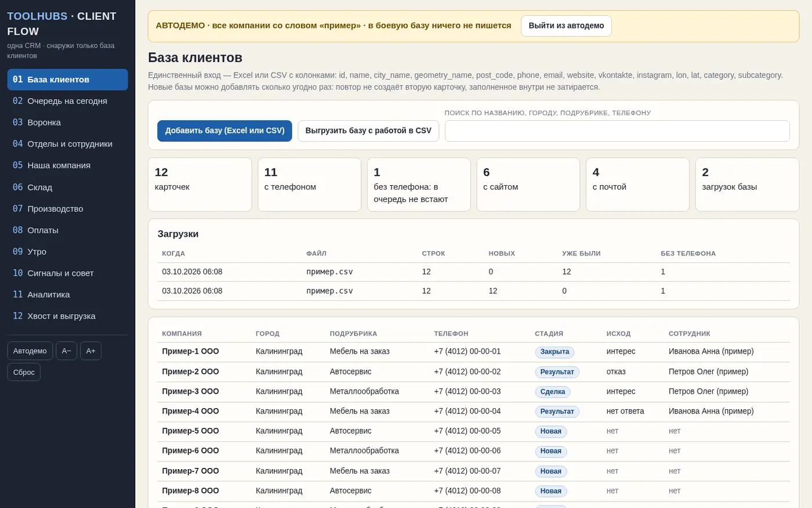
Task: Click Добавить базу (Excel или CSV)
Action: (224, 131)
